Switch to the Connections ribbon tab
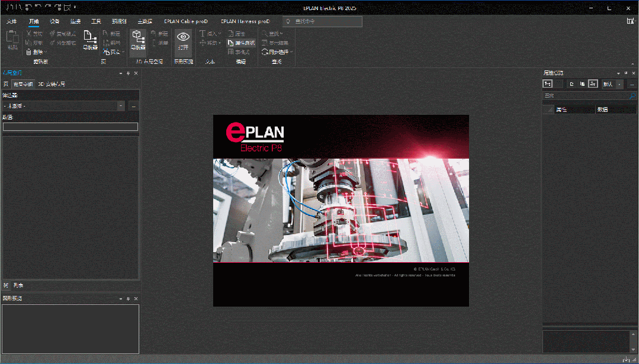 tap(75, 21)
